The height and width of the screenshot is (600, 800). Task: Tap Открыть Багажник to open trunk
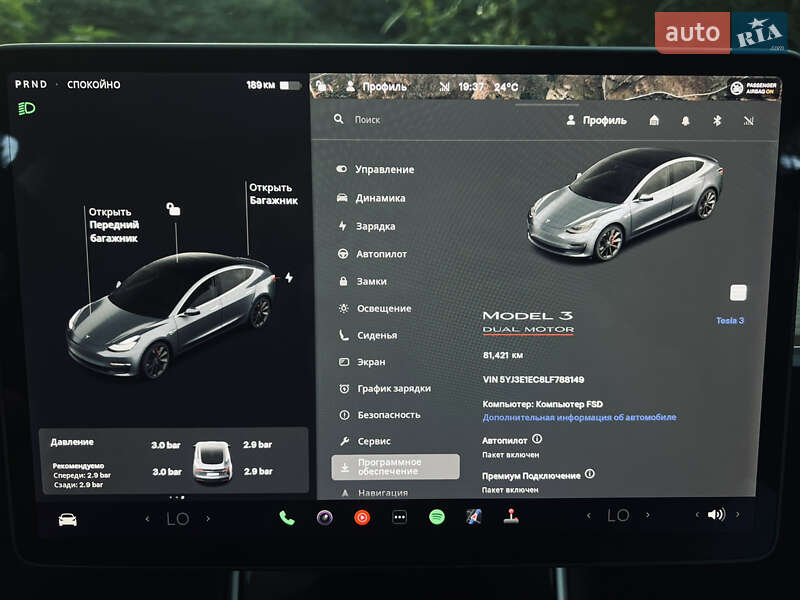(273, 194)
